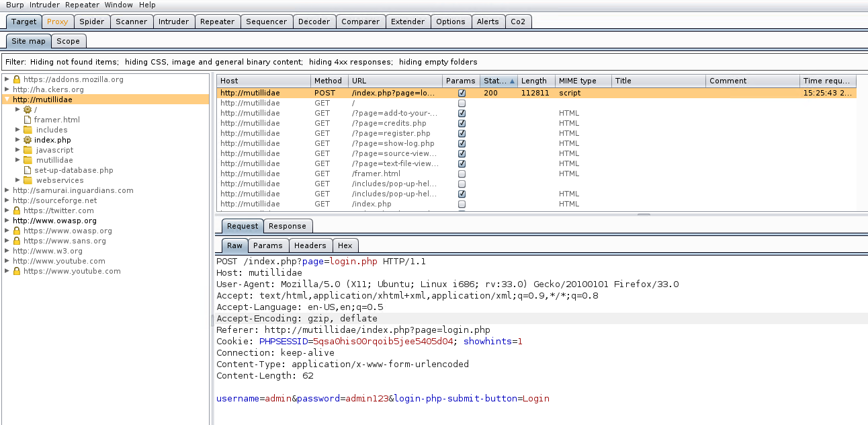The image size is (868, 425).
Task: Switch to the Repeater tab
Action: coord(217,22)
